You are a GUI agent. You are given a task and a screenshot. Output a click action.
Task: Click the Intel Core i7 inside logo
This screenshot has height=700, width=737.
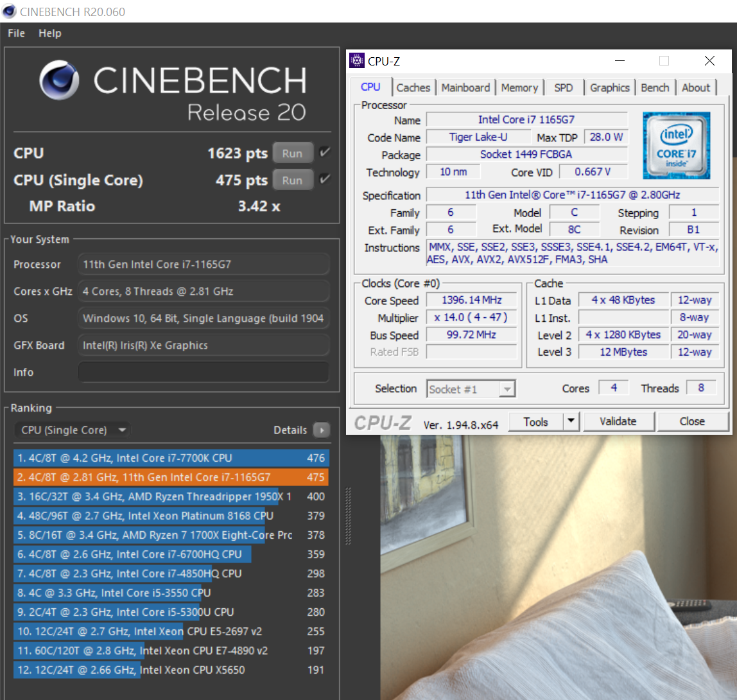coord(677,145)
